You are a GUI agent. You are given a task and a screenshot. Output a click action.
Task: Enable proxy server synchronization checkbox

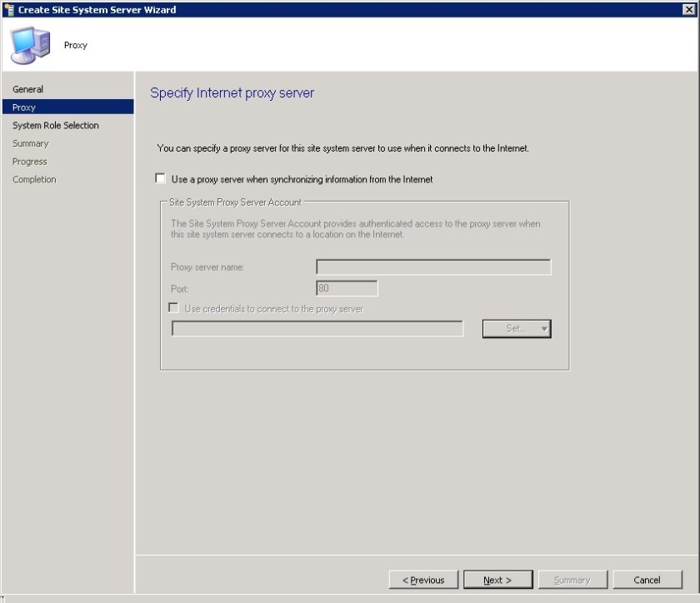click(162, 177)
